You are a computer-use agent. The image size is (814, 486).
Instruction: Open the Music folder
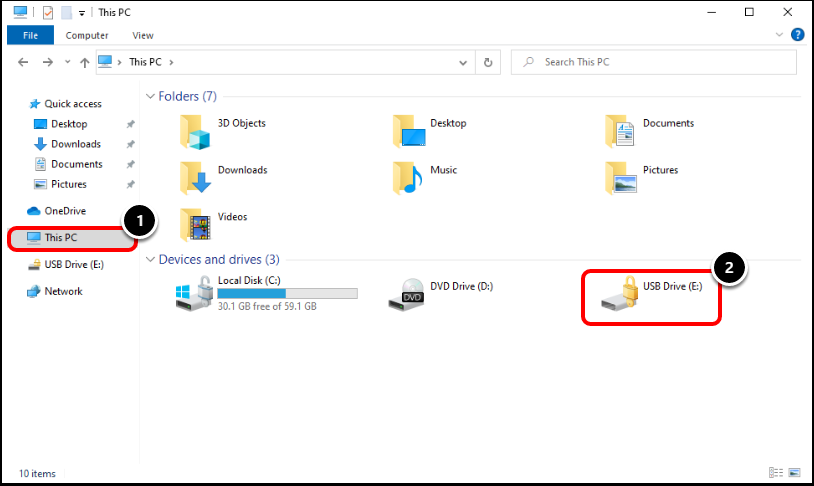(425, 178)
